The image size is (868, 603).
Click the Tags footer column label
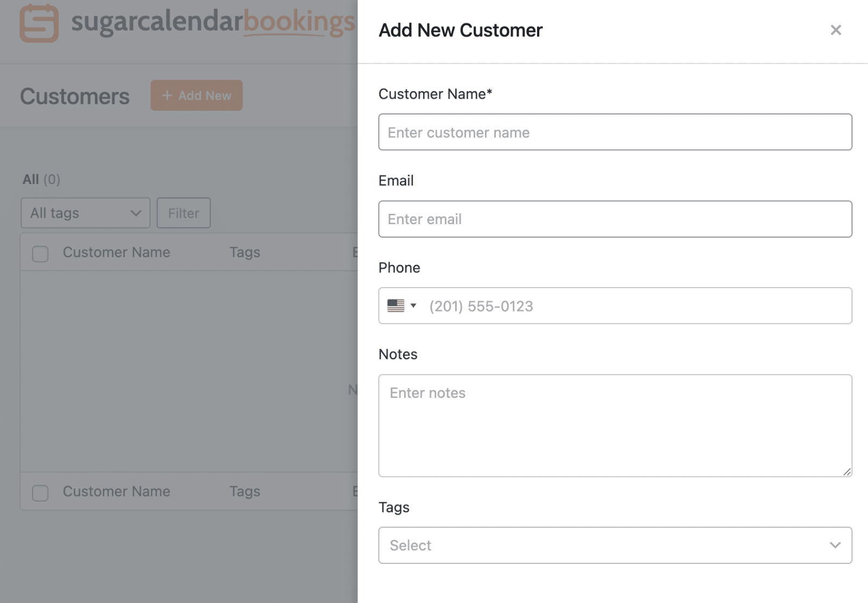click(245, 492)
